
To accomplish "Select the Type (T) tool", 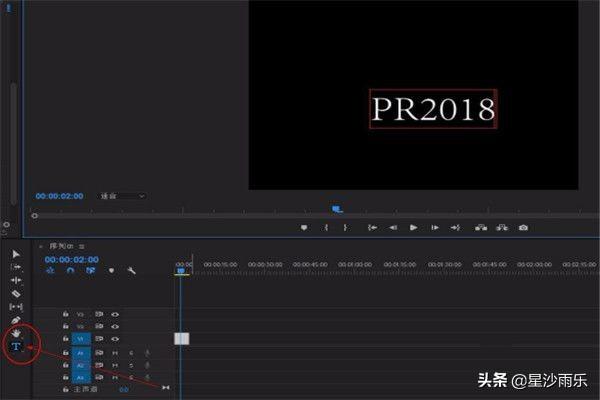I will [x=16, y=347].
